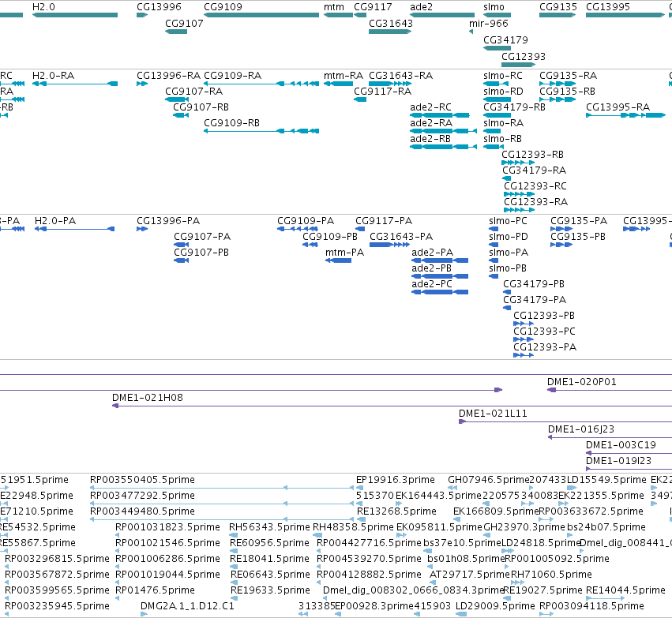
Task: Select protein H2.0-PA
Action: [74, 229]
